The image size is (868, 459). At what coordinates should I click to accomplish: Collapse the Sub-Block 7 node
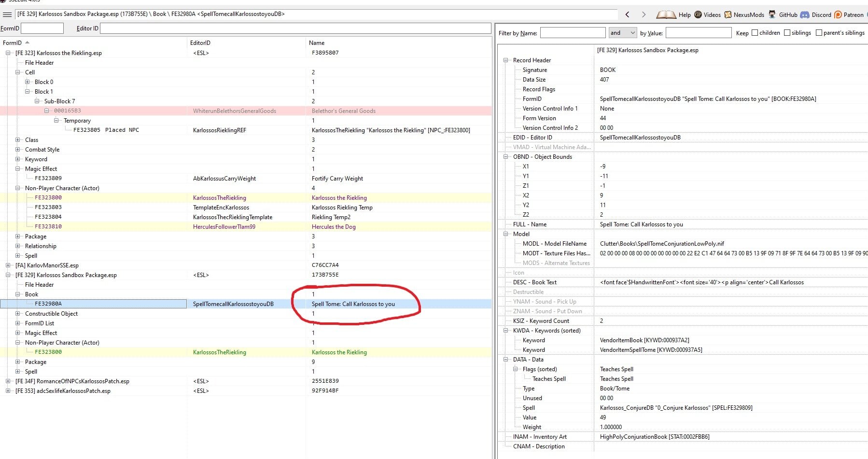(37, 101)
